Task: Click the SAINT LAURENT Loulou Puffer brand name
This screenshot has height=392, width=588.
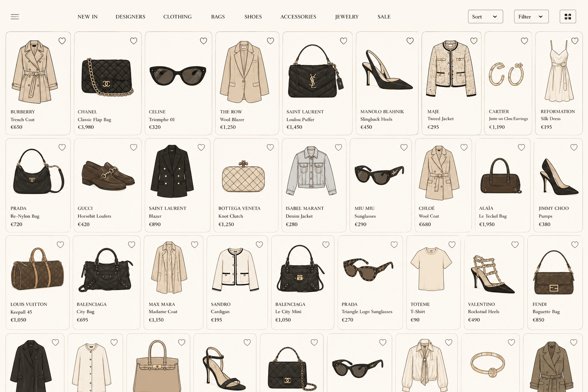Action: click(305, 112)
